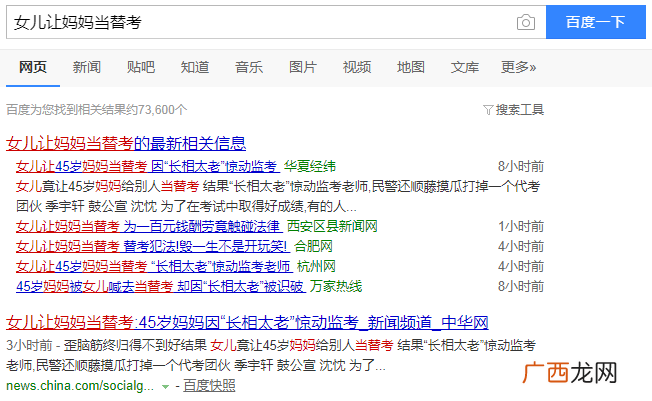Open the 百度快照 cached page link
The image size is (652, 401).
209,386
